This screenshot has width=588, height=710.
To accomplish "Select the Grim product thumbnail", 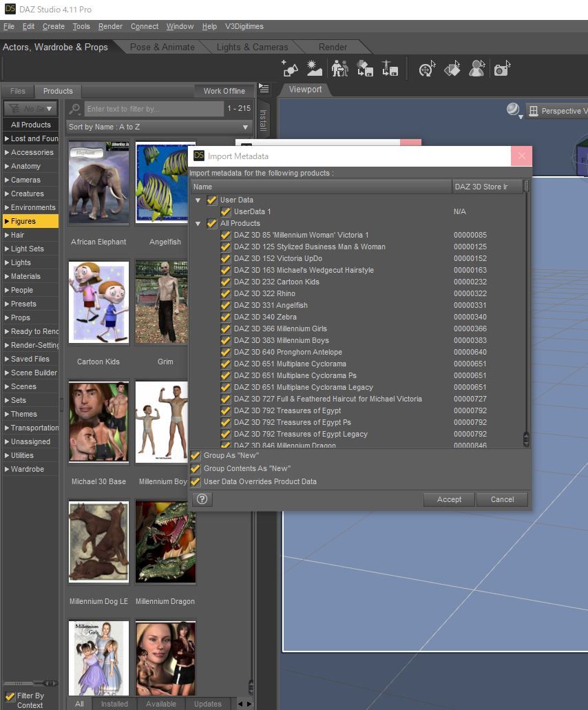I will pos(162,302).
